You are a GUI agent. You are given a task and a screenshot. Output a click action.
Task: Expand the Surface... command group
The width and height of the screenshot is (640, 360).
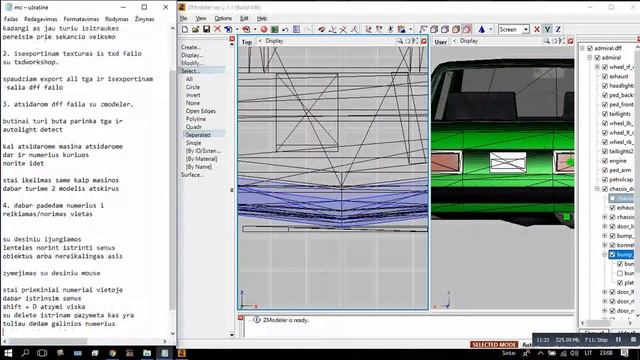192,175
